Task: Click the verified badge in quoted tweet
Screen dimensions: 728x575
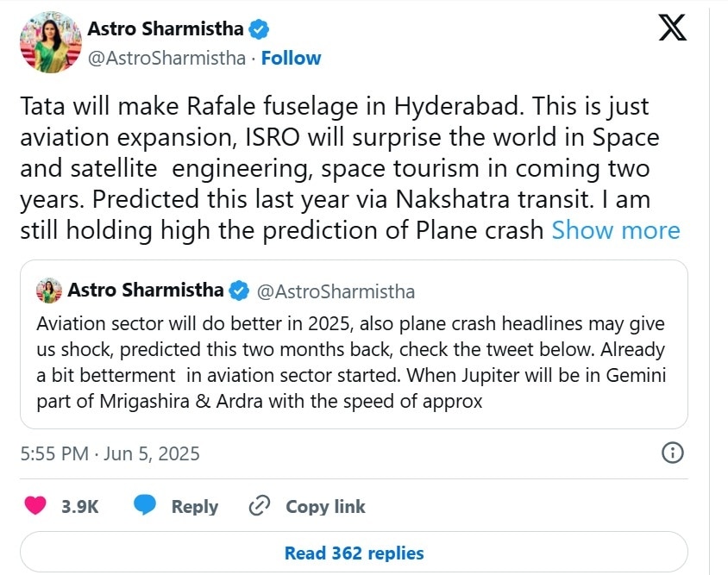Action: (239, 291)
